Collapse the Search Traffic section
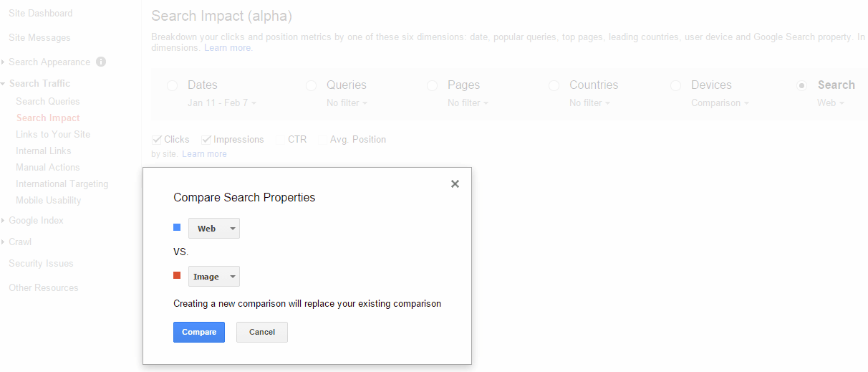 [x=4, y=84]
